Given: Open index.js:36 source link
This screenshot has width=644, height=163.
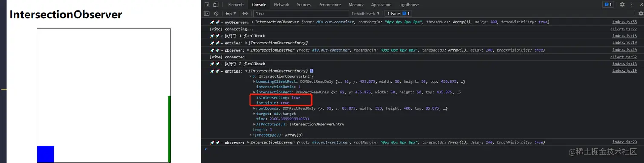Looking at the screenshot, I should point(624,22).
